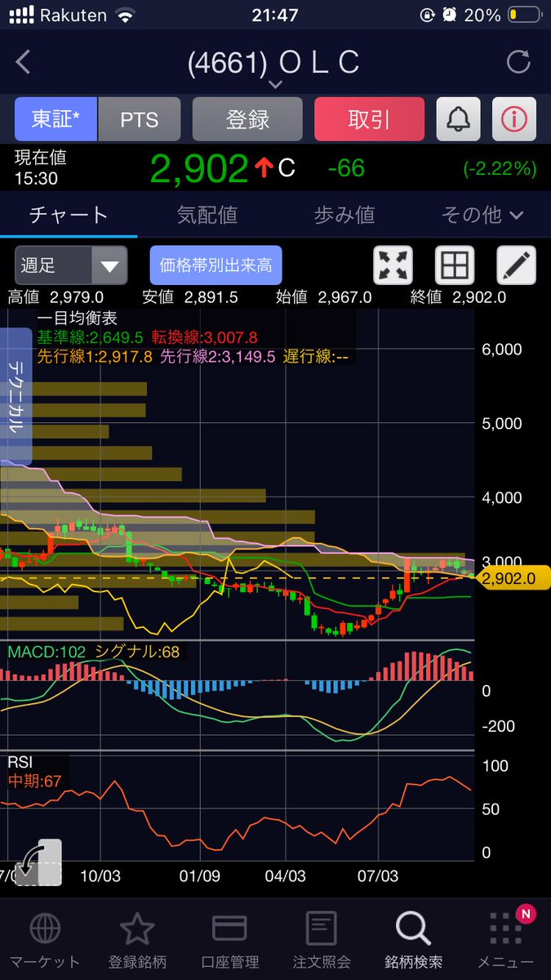Tap the シグナル:68 label
The height and width of the screenshot is (980, 551).
click(137, 652)
